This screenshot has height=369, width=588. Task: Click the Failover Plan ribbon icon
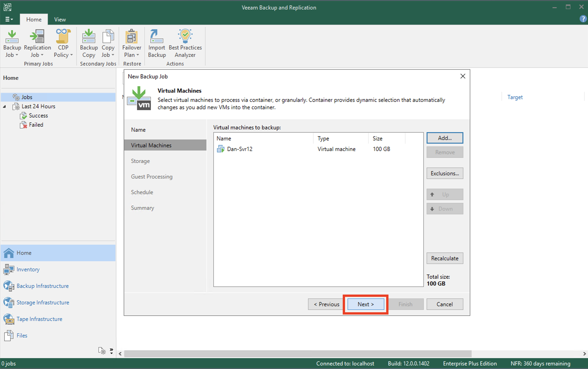coord(131,36)
